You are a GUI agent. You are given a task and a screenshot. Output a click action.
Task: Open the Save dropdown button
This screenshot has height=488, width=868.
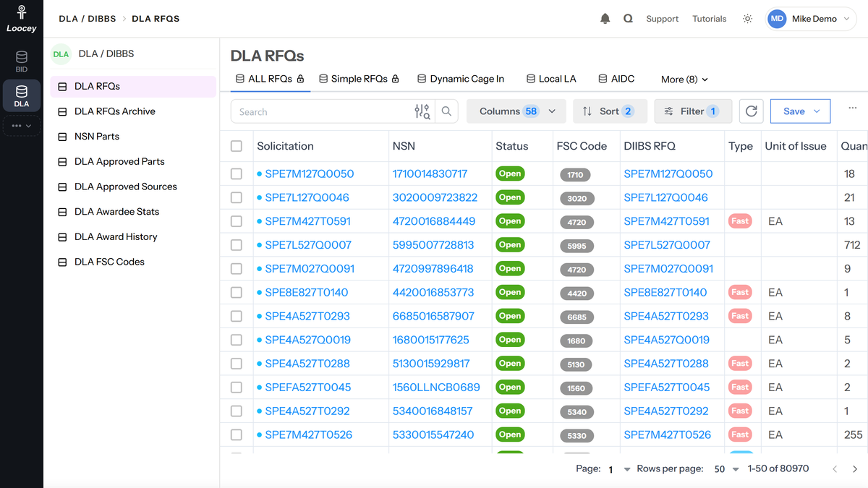(800, 111)
